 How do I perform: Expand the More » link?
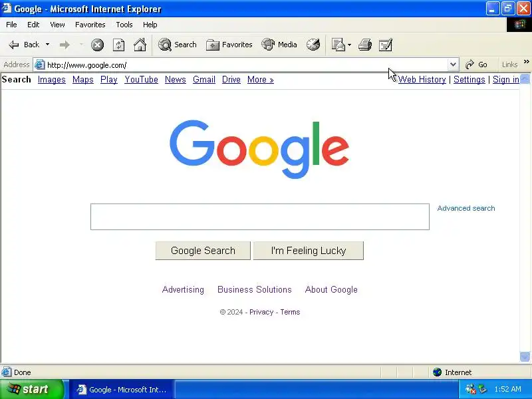click(260, 79)
